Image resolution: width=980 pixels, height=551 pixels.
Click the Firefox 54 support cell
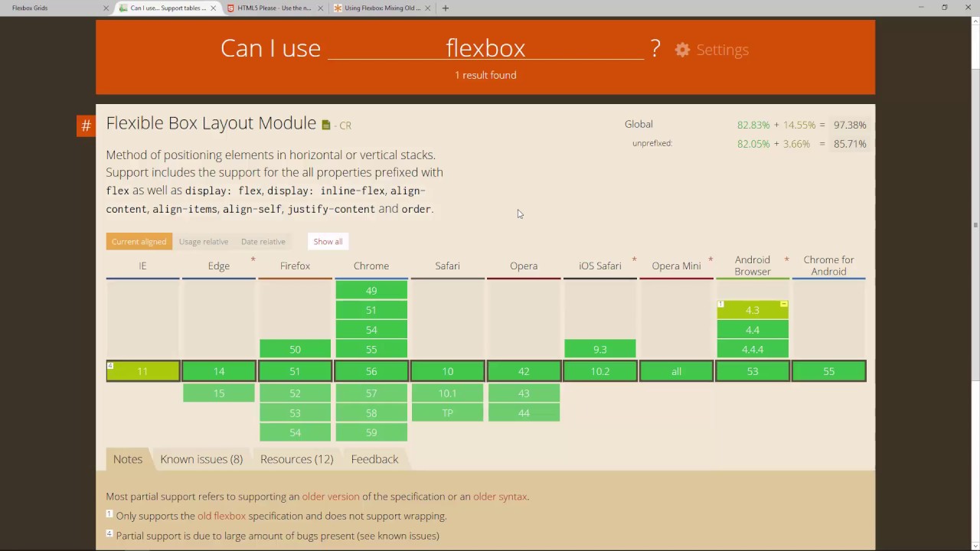295,432
